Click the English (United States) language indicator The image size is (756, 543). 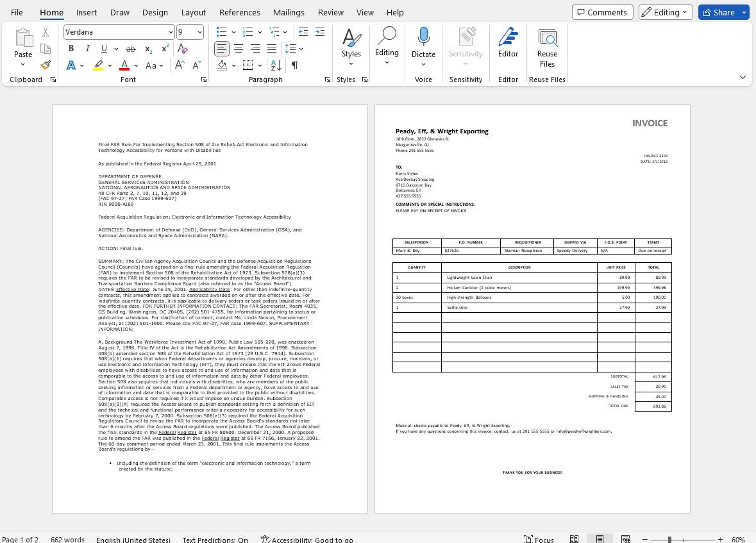coord(133,540)
